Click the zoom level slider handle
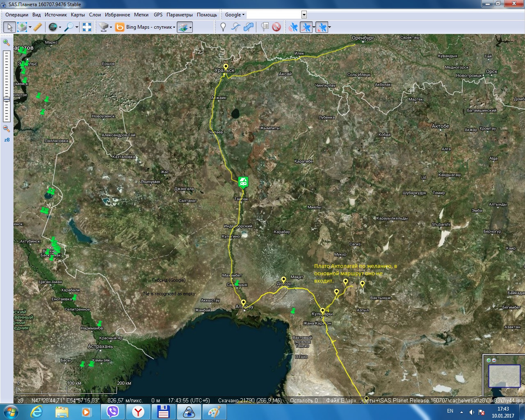This screenshot has width=525, height=420. point(7,99)
